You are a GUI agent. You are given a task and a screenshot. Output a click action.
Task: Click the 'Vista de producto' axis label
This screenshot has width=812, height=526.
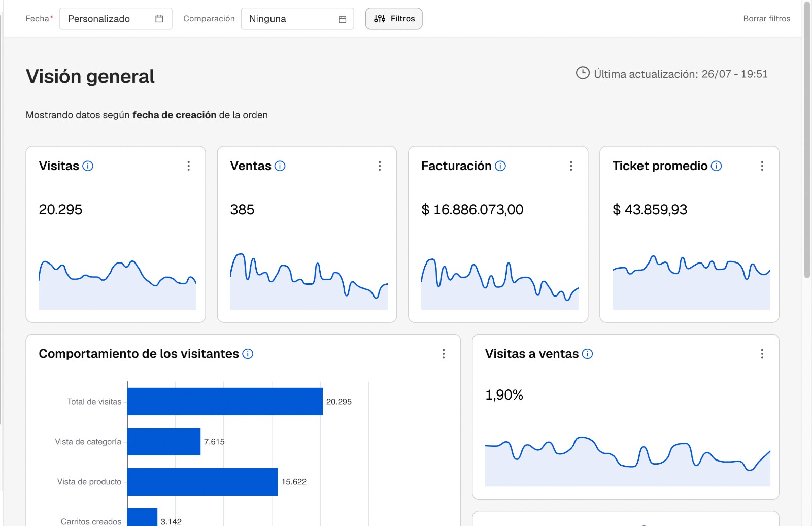click(x=89, y=482)
